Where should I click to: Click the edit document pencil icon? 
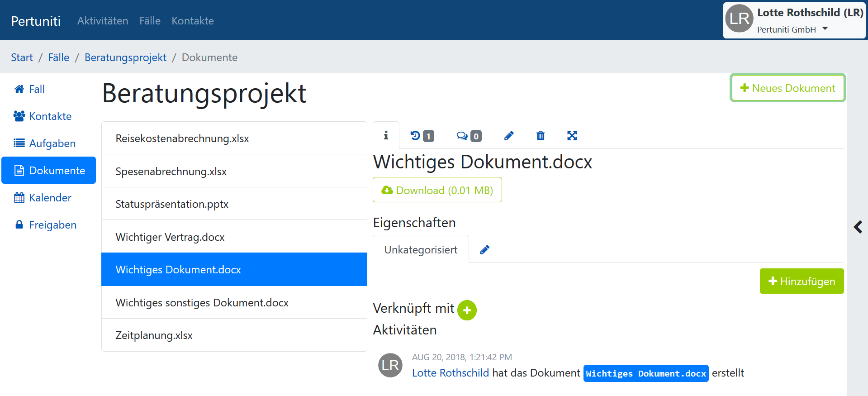pyautogui.click(x=509, y=136)
